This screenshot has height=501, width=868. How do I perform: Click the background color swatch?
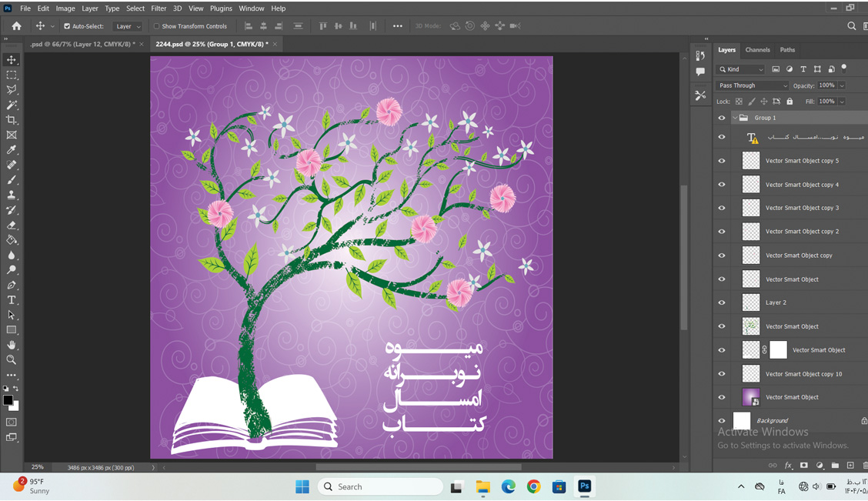[15, 407]
